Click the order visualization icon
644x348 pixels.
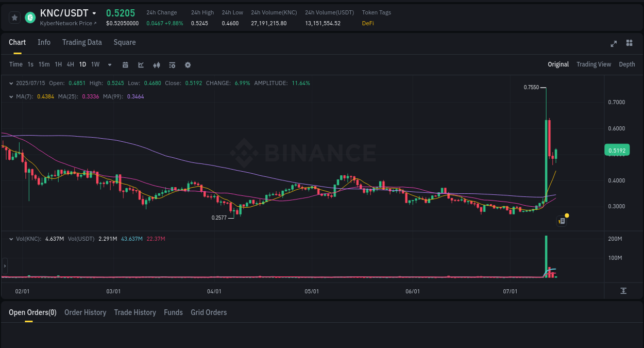(x=172, y=65)
